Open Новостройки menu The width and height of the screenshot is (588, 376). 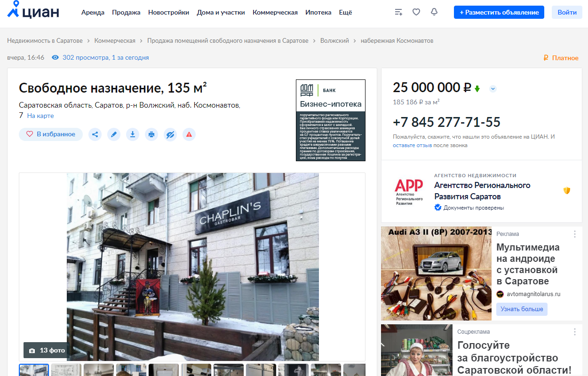168,13
